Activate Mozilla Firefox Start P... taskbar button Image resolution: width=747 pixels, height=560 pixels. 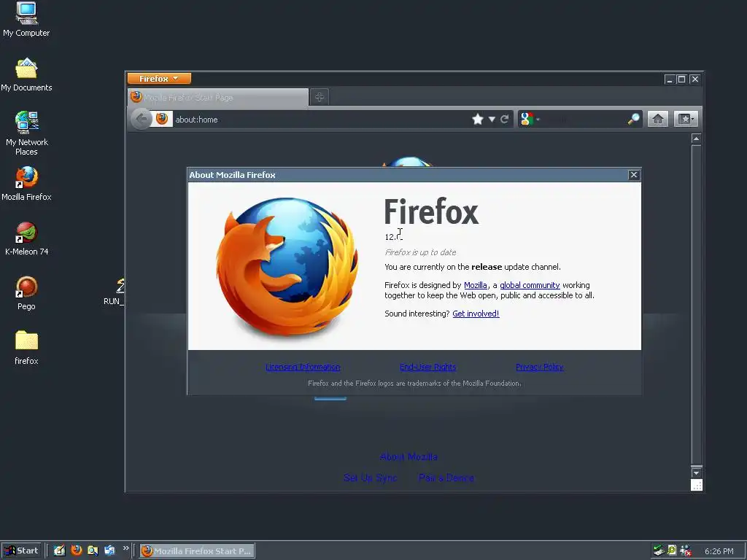click(x=197, y=551)
